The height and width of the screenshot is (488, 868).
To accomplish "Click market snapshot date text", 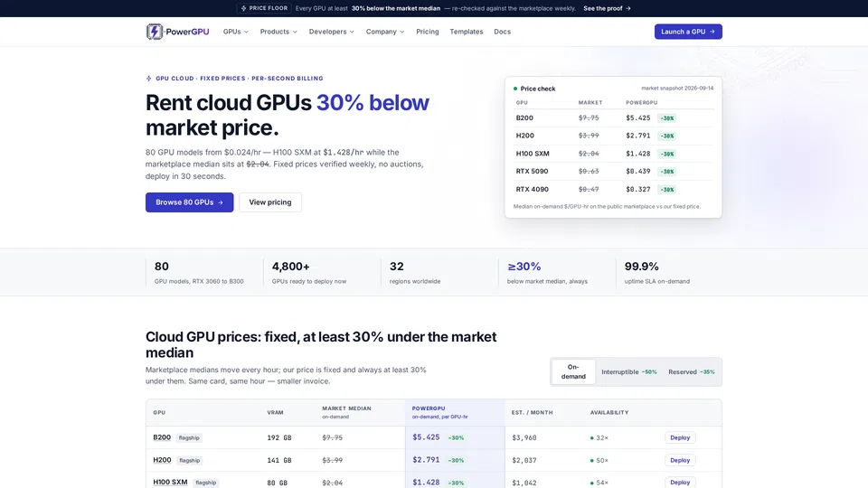I will (677, 88).
